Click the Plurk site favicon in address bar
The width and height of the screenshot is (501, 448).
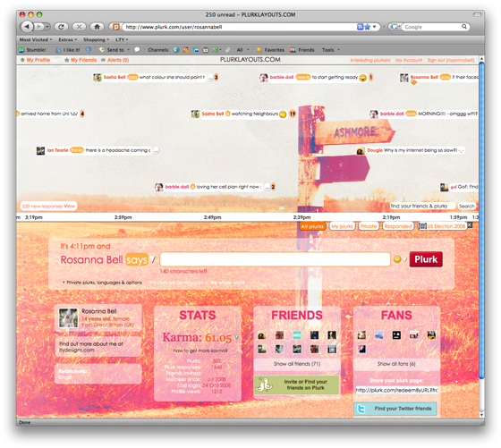coord(116,27)
